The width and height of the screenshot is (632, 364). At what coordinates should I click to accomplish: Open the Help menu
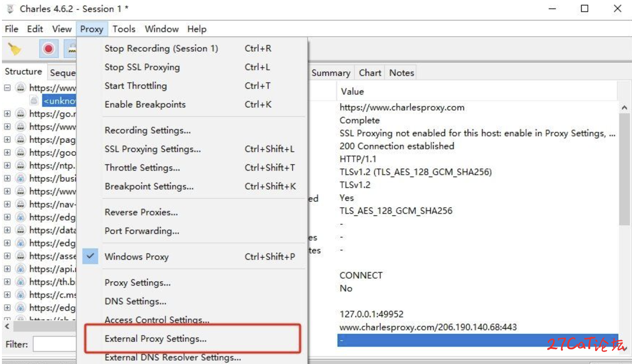tap(197, 29)
